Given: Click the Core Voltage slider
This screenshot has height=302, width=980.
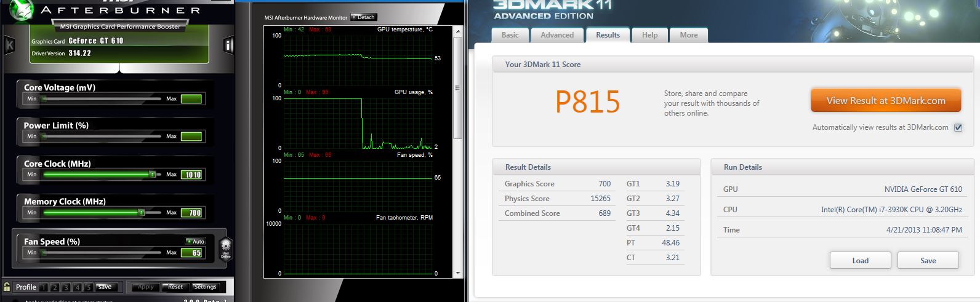Looking at the screenshot, I should point(102,98).
